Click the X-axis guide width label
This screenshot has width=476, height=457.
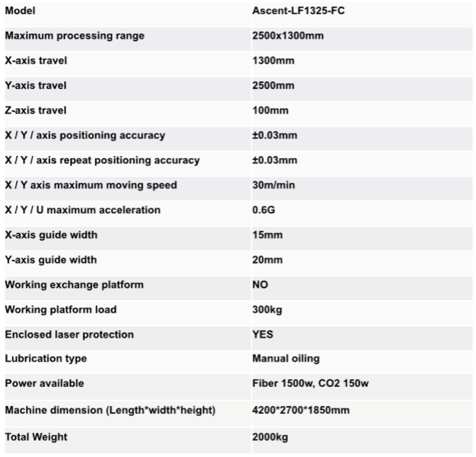(51, 235)
